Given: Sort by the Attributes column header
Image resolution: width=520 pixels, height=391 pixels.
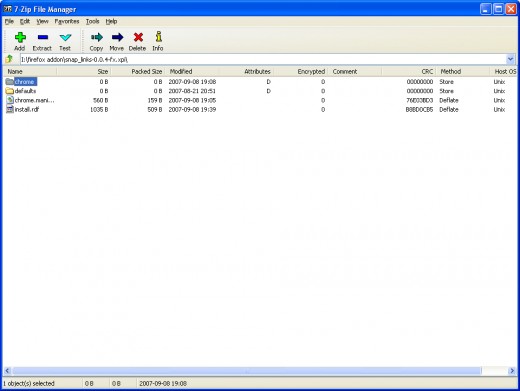Looking at the screenshot, I should coord(246,71).
